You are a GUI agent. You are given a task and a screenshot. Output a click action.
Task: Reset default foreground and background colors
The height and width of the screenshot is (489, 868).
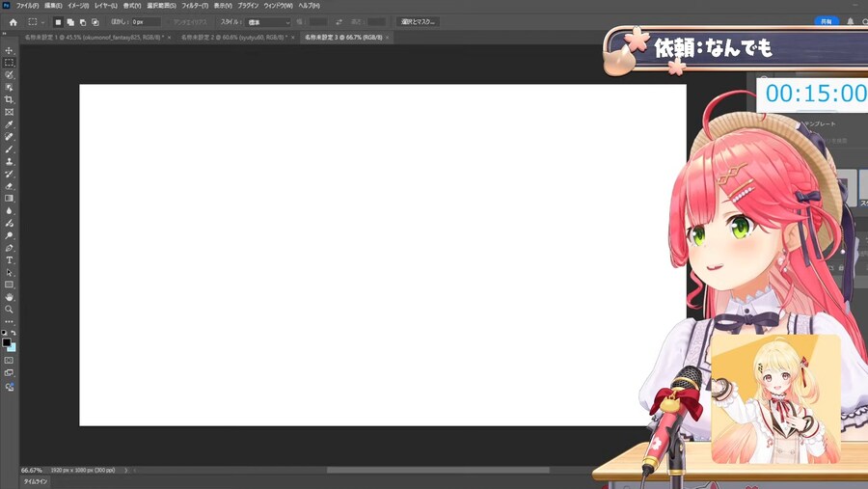coord(4,333)
